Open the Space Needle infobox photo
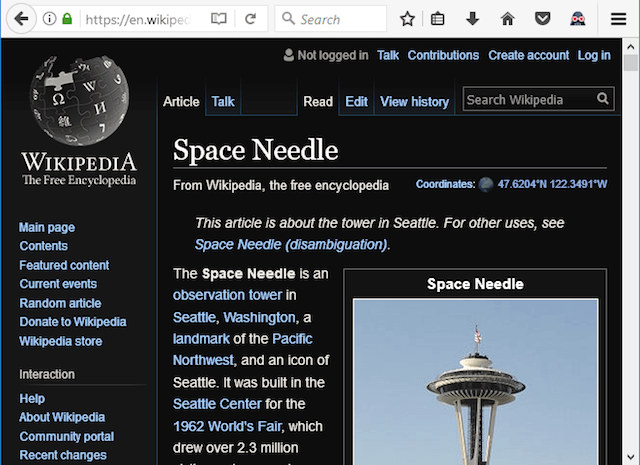 point(476,382)
